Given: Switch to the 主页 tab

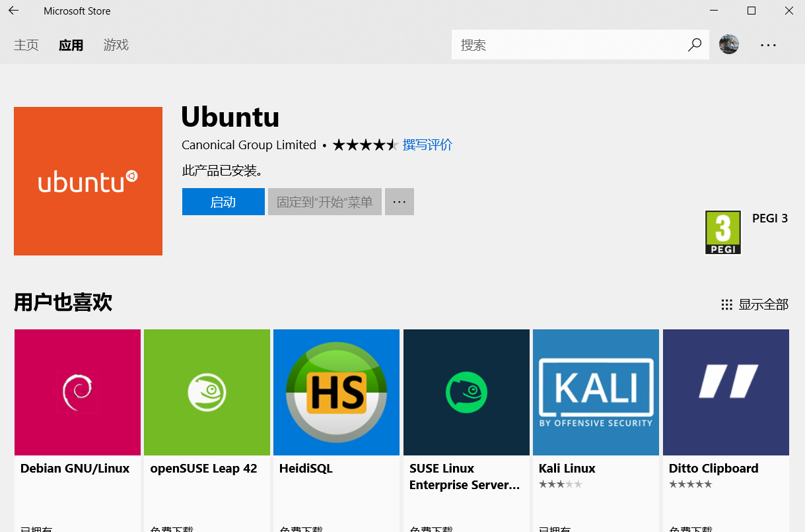Looking at the screenshot, I should tap(26, 45).
